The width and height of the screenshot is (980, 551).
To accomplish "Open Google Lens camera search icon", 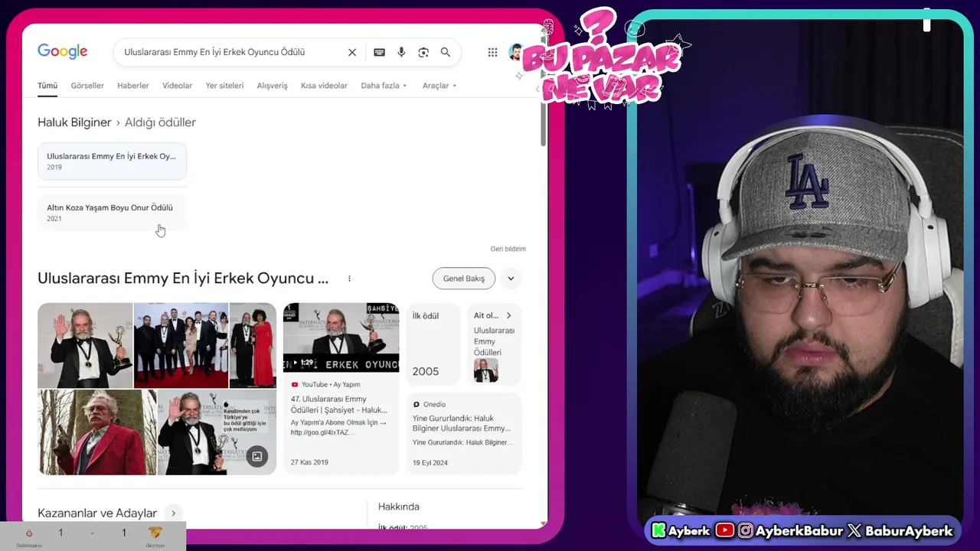I will click(x=423, y=52).
